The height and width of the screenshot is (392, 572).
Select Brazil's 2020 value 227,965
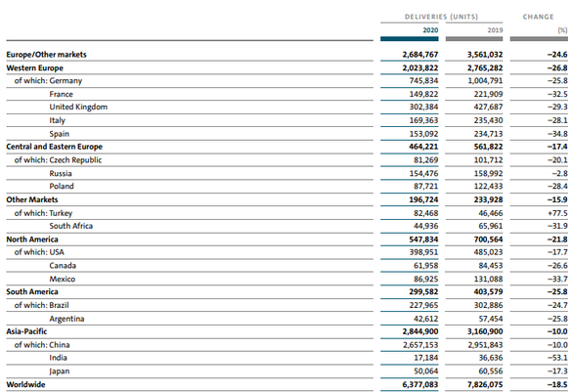click(423, 305)
